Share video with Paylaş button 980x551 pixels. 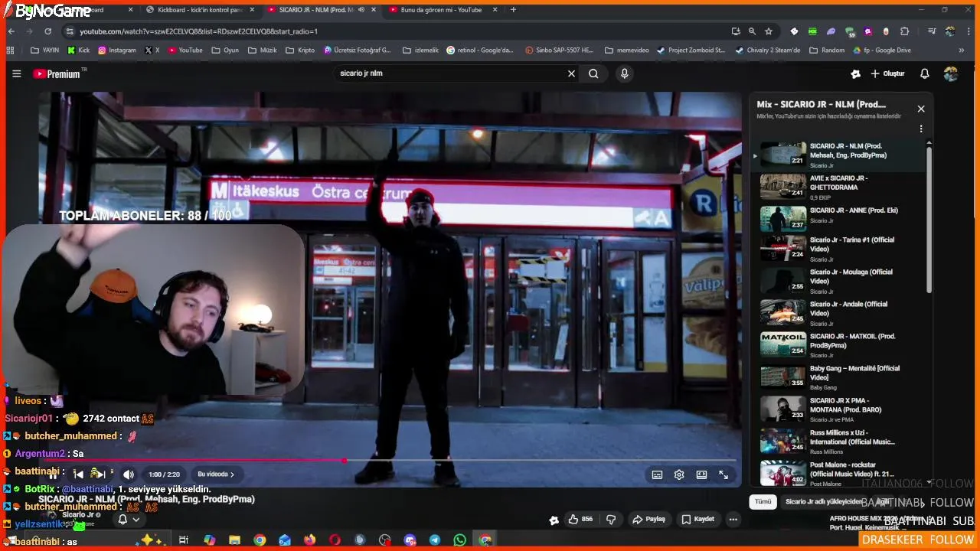click(648, 519)
